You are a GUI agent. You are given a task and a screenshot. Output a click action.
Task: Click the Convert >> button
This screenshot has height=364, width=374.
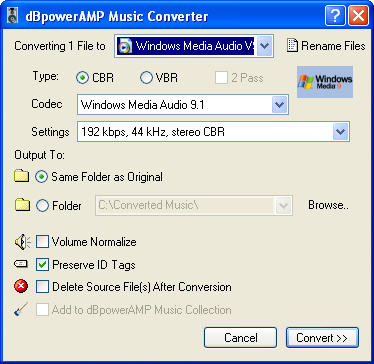click(x=322, y=338)
